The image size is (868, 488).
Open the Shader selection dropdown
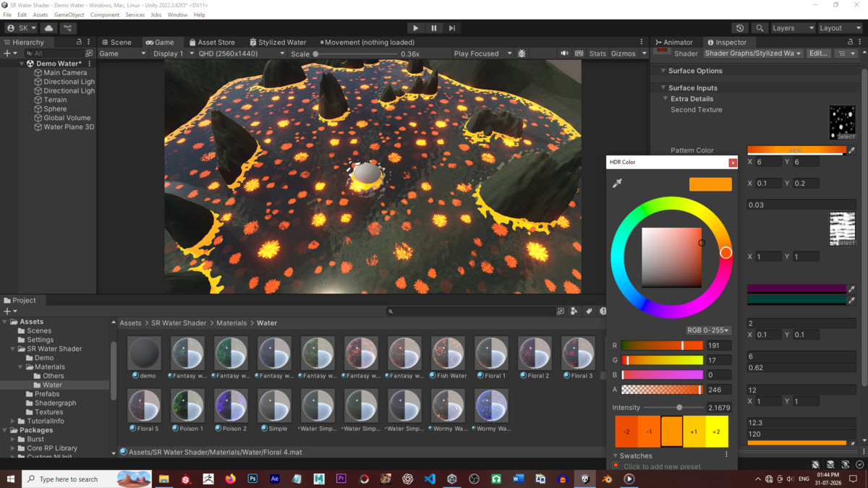(753, 53)
